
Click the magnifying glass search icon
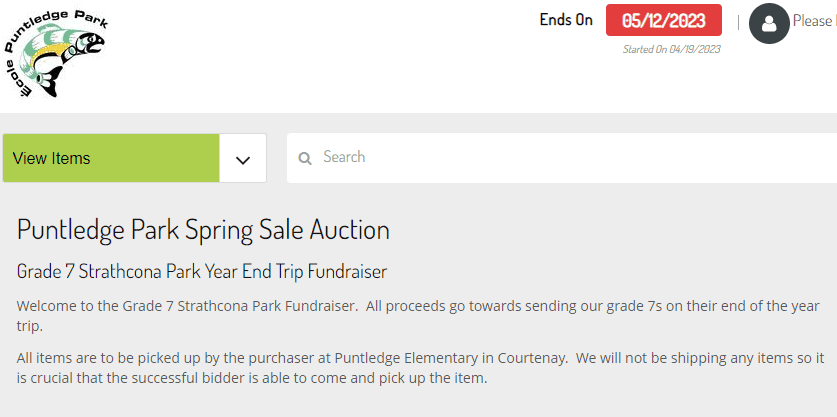305,158
